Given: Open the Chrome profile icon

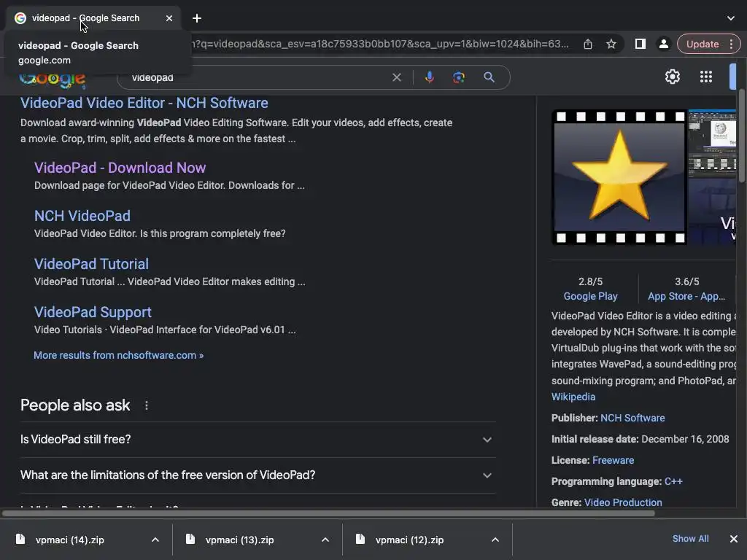Looking at the screenshot, I should [663, 44].
